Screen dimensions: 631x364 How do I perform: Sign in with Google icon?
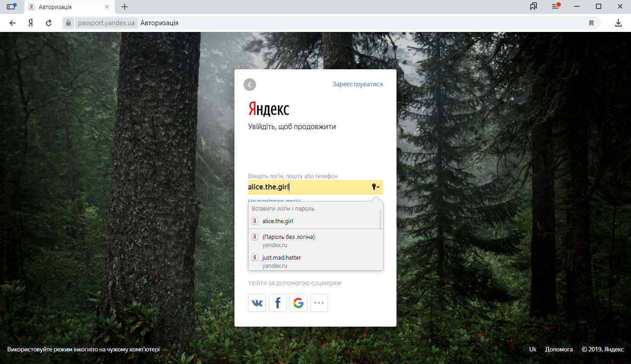(x=298, y=303)
